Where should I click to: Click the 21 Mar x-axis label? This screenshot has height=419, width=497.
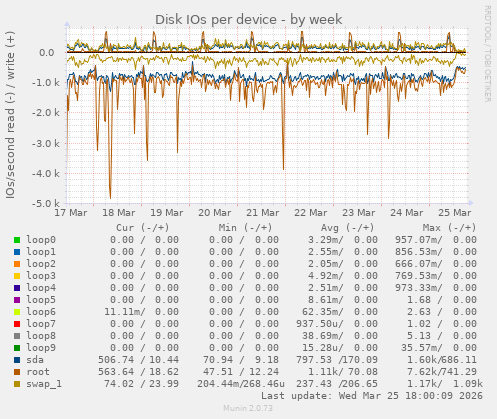(263, 213)
